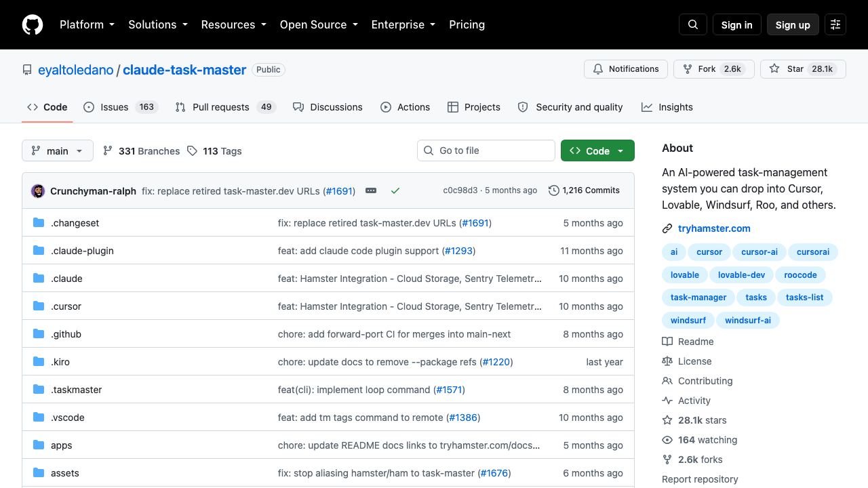868x488 pixels.
Task: Click the Sign in button
Action: coord(736,24)
